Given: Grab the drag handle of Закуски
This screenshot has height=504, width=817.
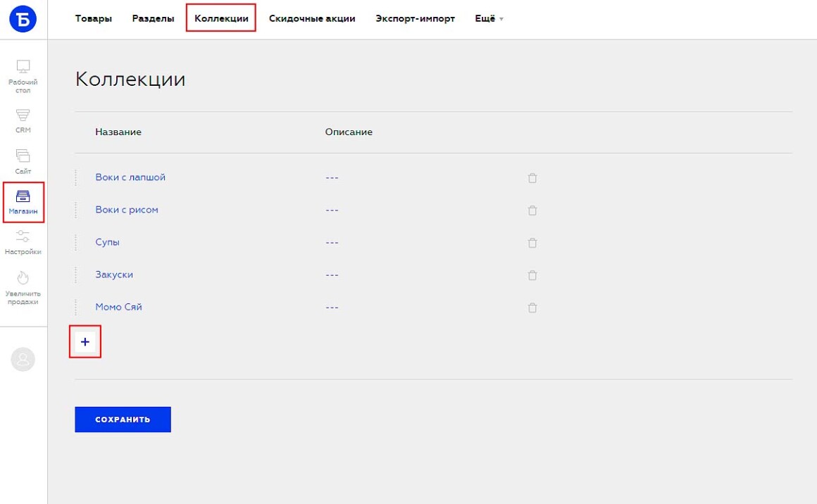Looking at the screenshot, I should click(x=76, y=275).
